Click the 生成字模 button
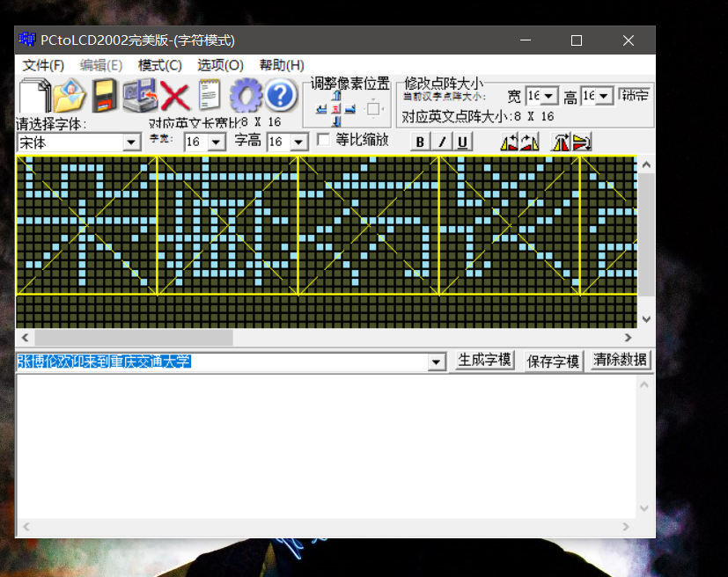Screen dimensions: 728x577 (484, 361)
